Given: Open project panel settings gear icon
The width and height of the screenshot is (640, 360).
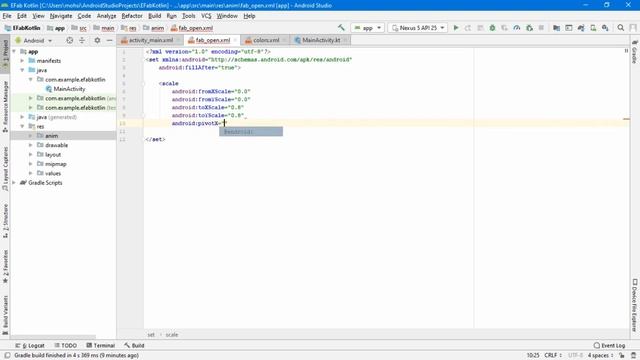Looking at the screenshot, I should coord(97,40).
